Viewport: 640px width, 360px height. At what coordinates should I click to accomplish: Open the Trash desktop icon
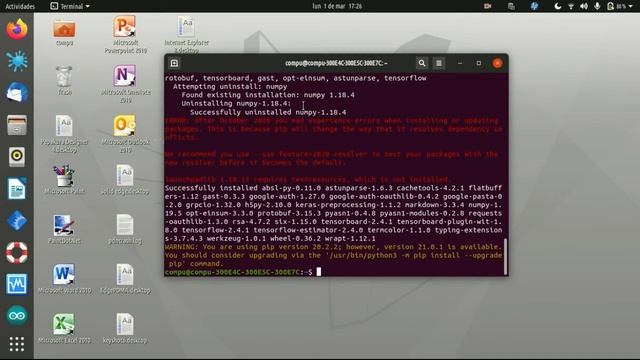(64, 80)
